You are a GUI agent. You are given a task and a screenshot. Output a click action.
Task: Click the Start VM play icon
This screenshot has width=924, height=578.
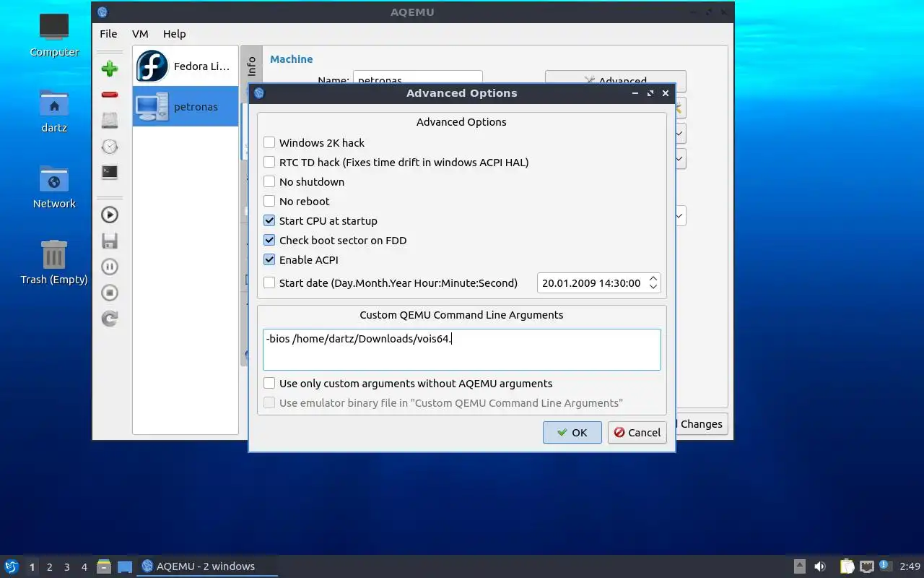(x=110, y=215)
